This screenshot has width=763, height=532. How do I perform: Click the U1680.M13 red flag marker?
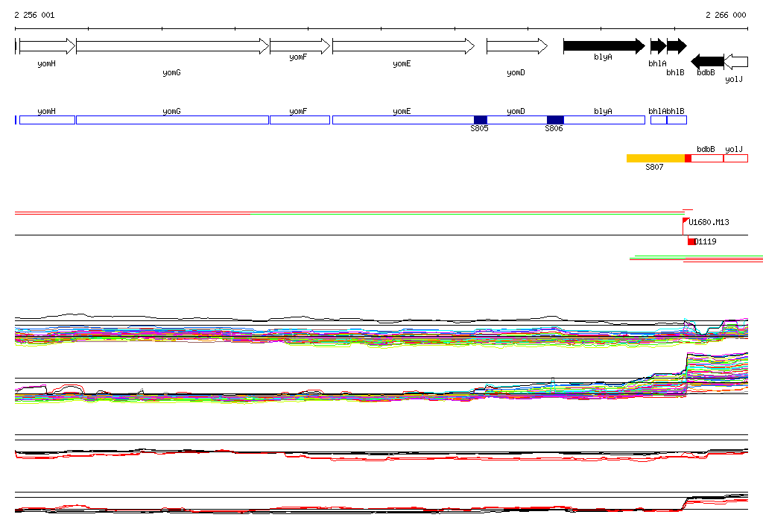point(686,221)
